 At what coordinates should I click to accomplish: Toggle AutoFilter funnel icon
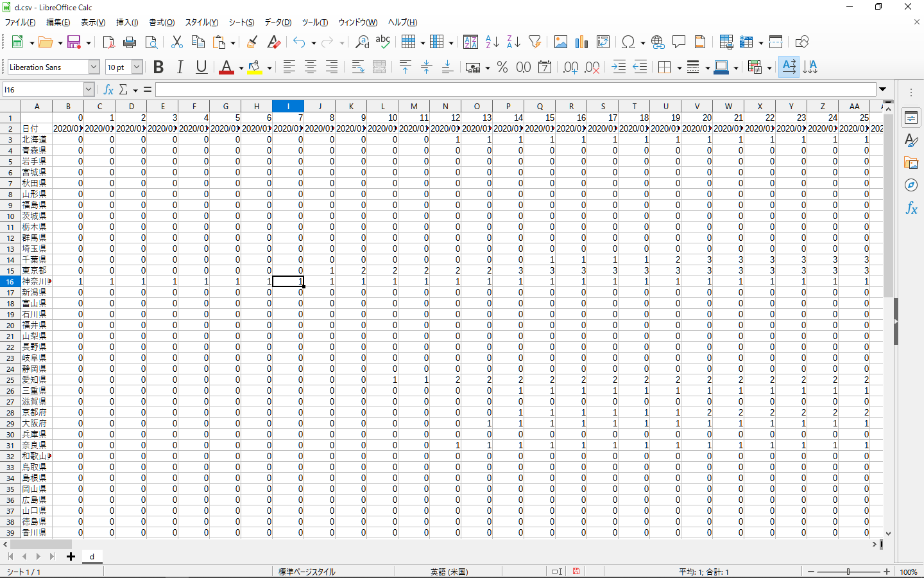(535, 42)
